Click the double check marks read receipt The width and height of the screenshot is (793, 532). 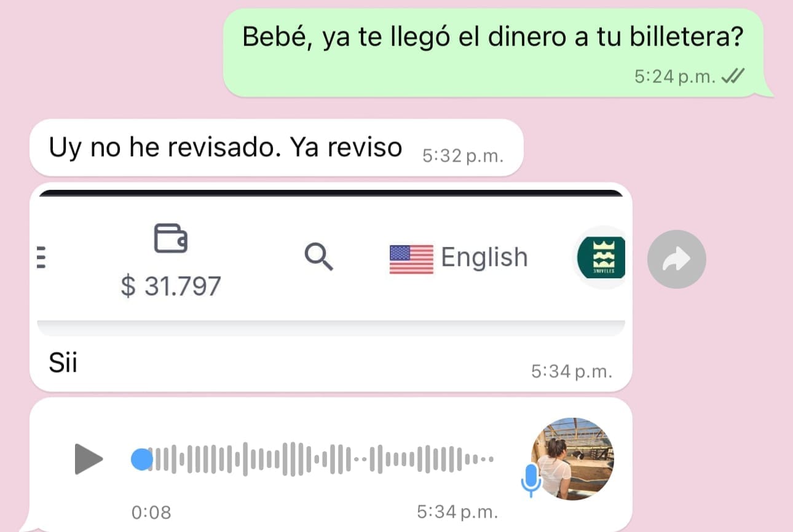733,77
